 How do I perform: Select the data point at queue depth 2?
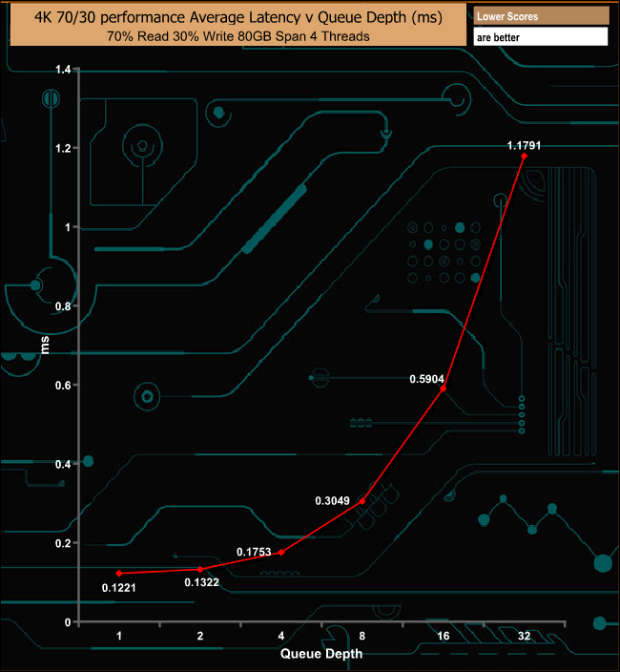coord(200,569)
